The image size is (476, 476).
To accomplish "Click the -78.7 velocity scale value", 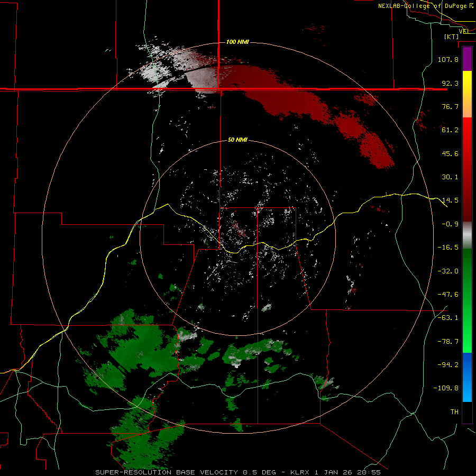I will (x=448, y=342).
